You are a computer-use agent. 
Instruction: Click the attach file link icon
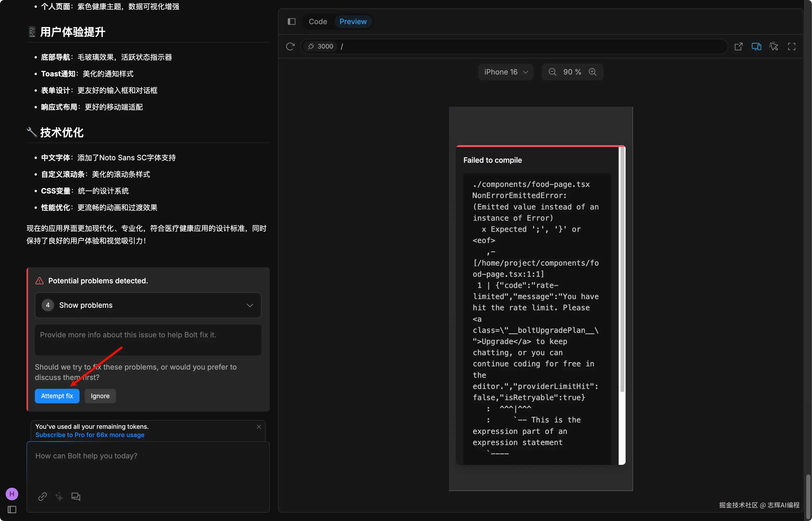point(43,496)
